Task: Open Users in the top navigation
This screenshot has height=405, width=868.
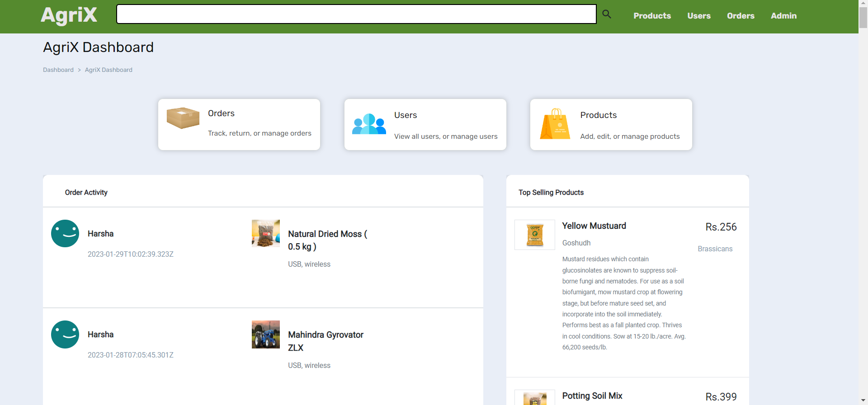Action: click(x=699, y=16)
